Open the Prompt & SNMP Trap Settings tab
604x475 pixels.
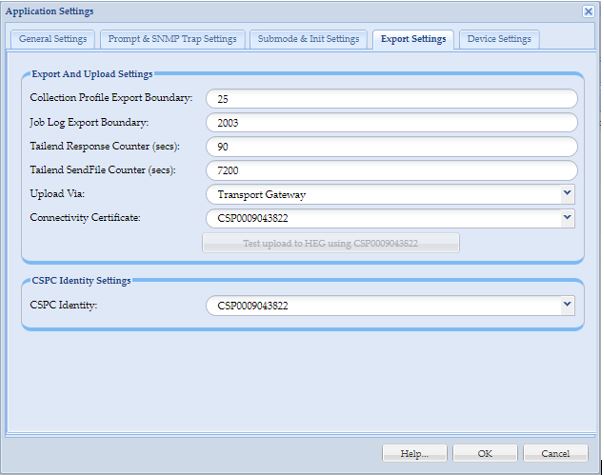point(172,39)
